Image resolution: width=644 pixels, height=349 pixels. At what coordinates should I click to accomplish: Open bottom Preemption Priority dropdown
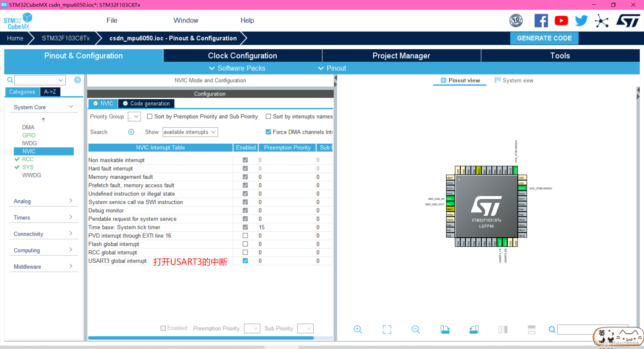pyautogui.click(x=252, y=328)
